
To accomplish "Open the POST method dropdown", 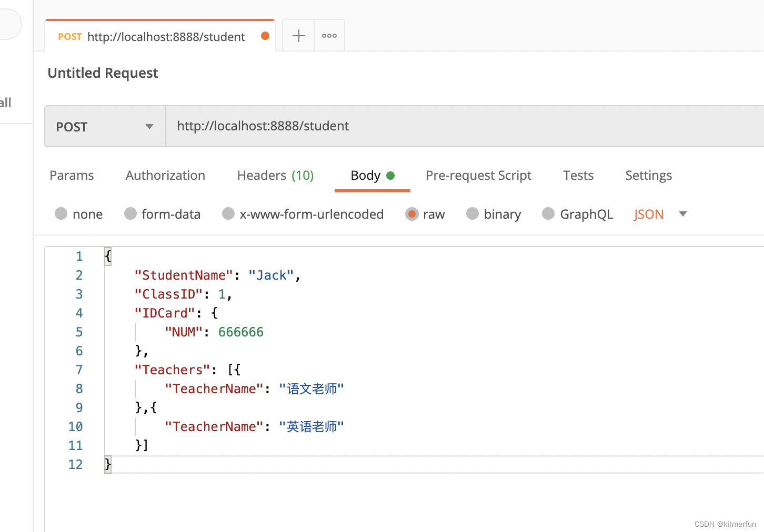I will [105, 126].
